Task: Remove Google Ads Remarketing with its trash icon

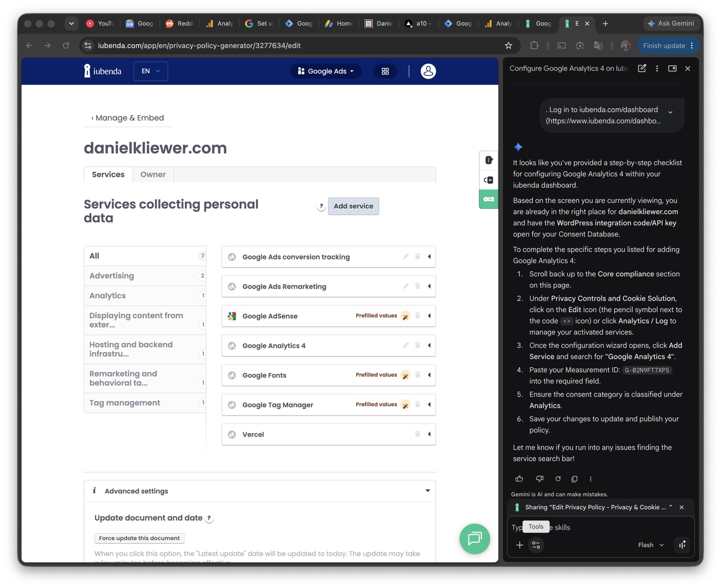Action: (417, 286)
